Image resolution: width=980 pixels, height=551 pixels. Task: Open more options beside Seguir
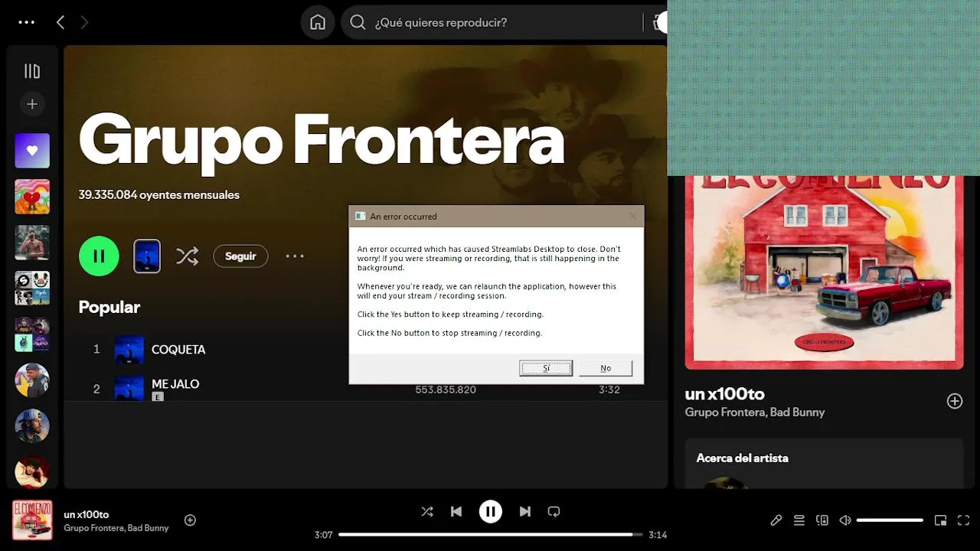[x=295, y=256]
